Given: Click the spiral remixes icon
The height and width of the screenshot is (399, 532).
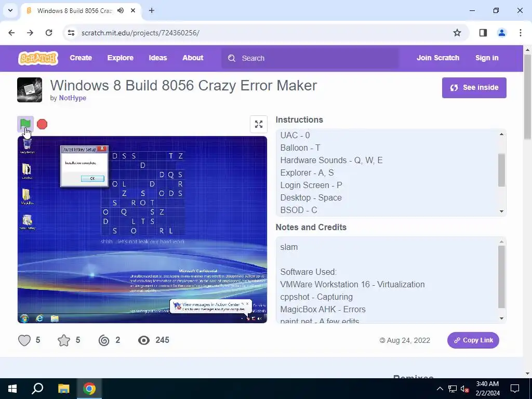Looking at the screenshot, I should pyautogui.click(x=104, y=340).
